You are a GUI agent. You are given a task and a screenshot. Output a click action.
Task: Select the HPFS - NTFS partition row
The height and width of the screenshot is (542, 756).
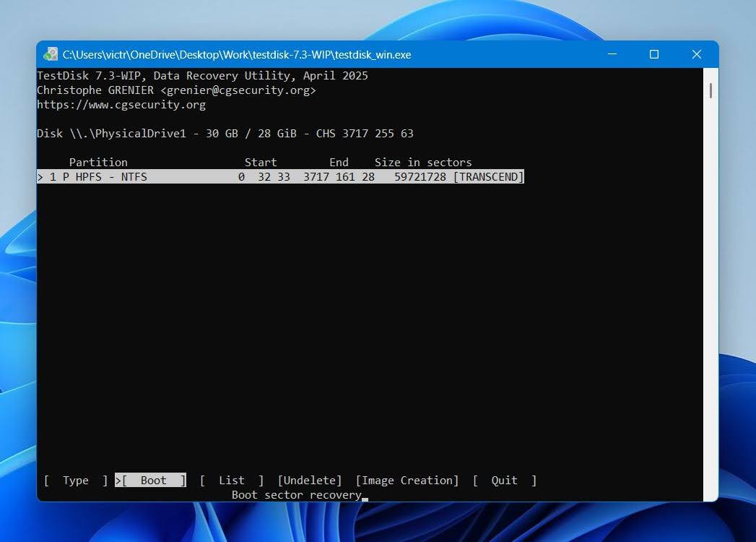click(x=281, y=176)
